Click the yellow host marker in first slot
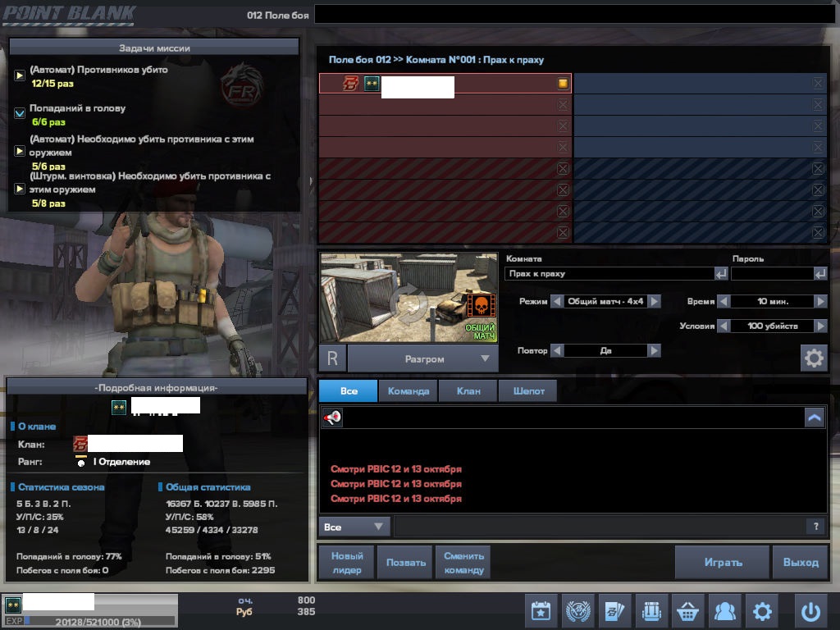Viewport: 840px width, 630px height. click(x=563, y=83)
